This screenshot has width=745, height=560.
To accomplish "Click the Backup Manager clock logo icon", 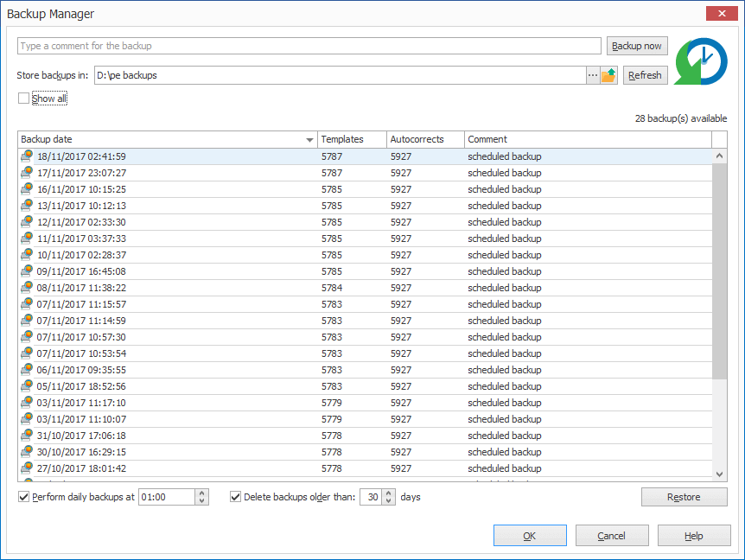I will tap(700, 60).
